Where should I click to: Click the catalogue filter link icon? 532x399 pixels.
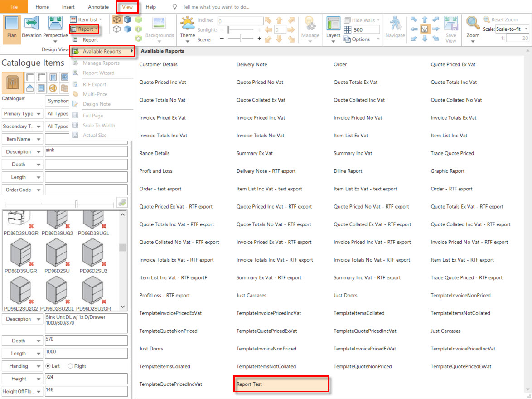click(122, 203)
